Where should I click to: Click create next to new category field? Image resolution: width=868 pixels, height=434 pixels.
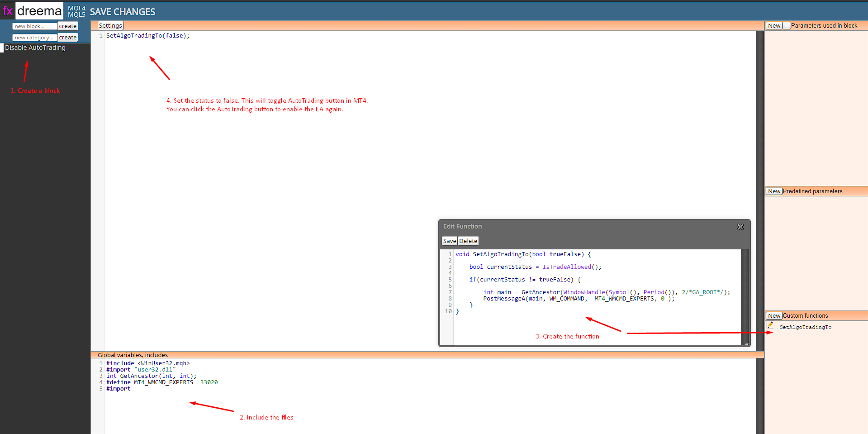click(x=68, y=38)
